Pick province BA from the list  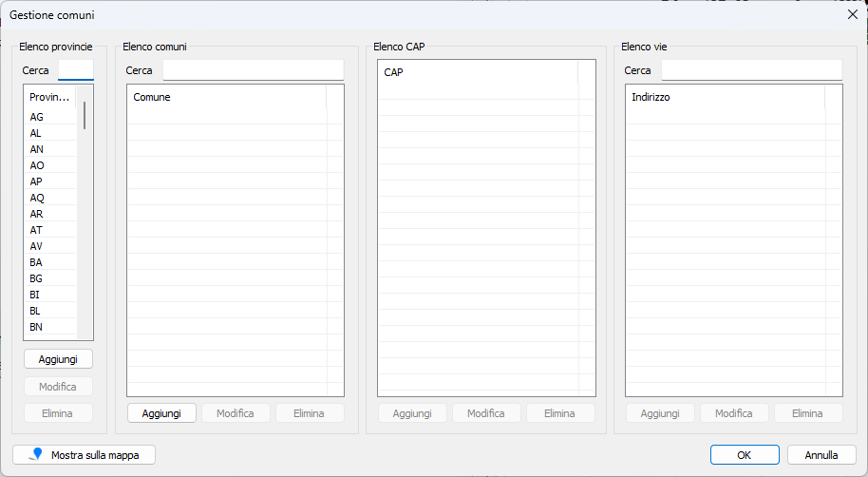coord(37,262)
